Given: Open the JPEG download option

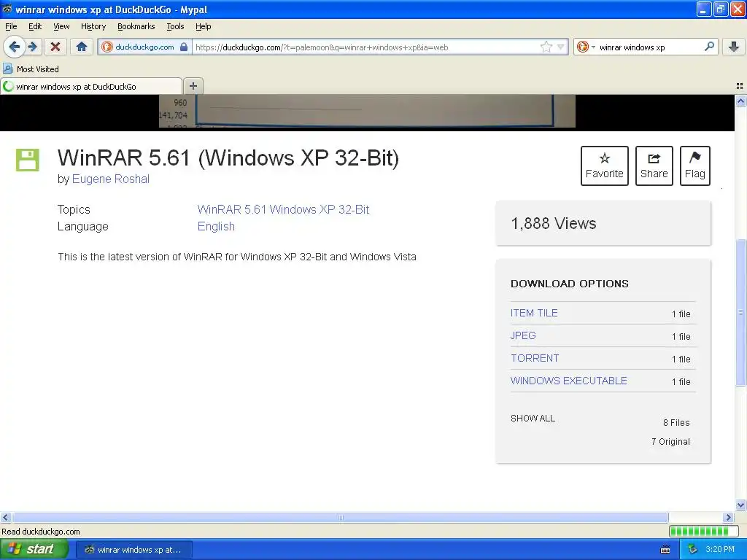Looking at the screenshot, I should (522, 335).
